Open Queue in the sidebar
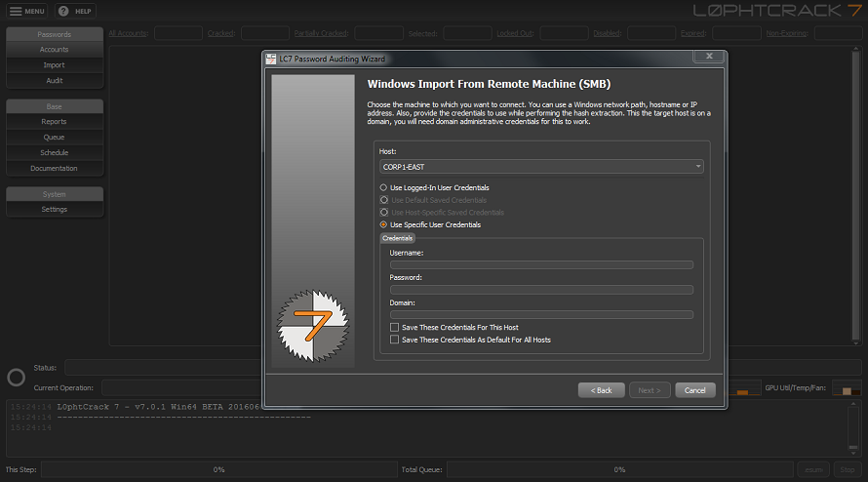 pos(55,137)
